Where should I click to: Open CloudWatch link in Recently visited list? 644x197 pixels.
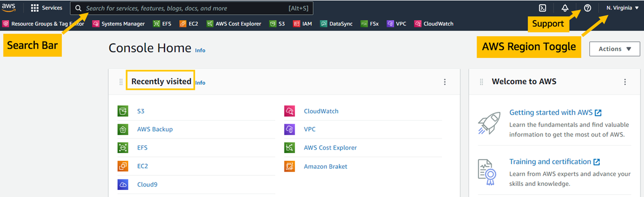(x=321, y=111)
